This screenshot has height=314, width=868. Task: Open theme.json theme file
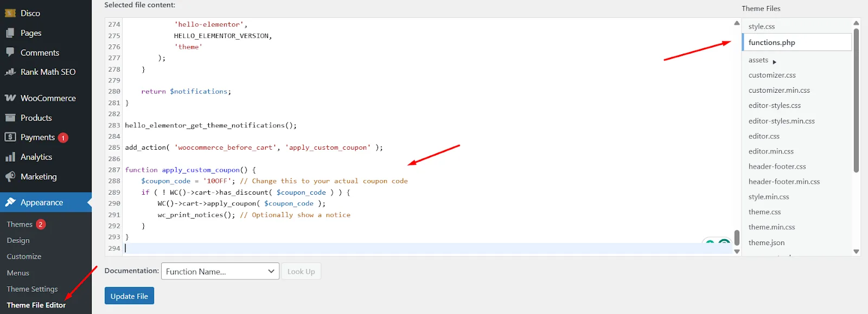coord(767,242)
